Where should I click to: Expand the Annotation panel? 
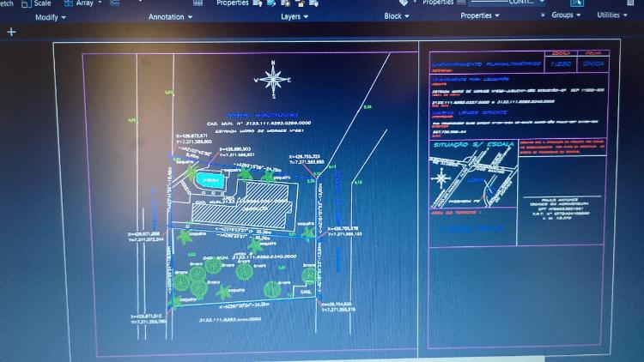pyautogui.click(x=170, y=17)
